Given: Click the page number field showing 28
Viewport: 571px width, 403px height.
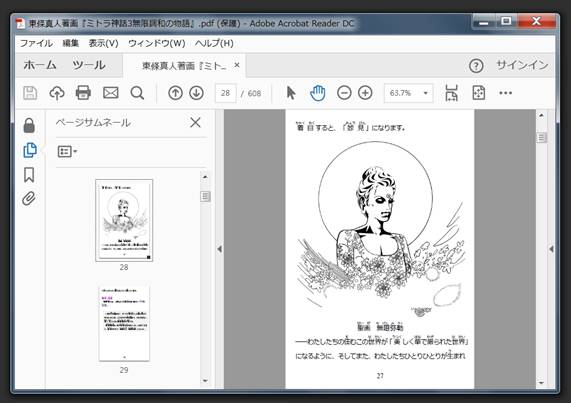Looking at the screenshot, I should pos(225,93).
